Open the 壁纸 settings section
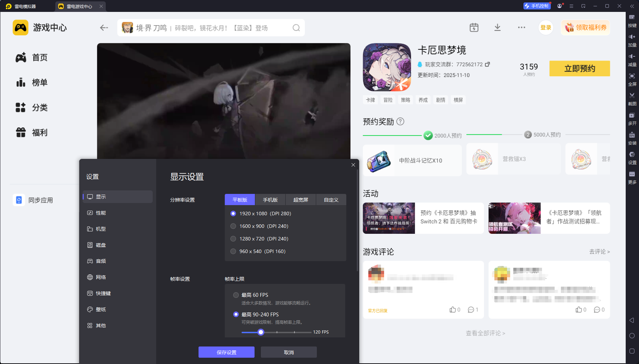 (118, 309)
